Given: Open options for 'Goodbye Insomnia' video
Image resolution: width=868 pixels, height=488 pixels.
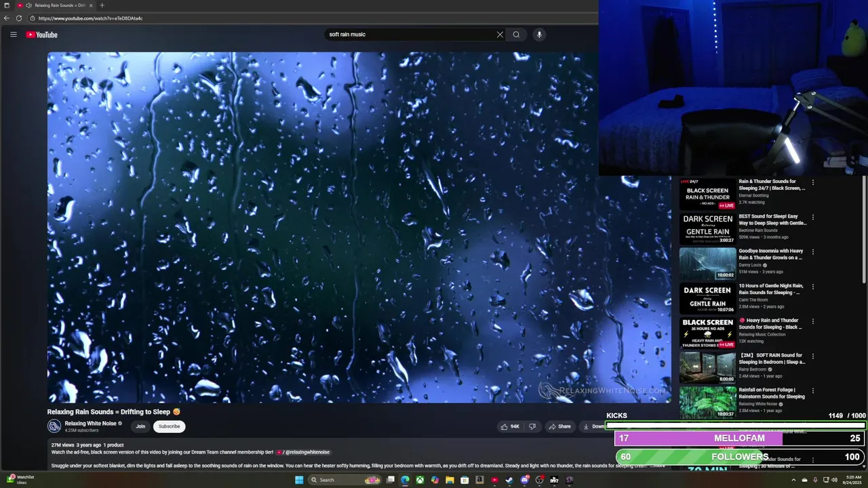Looking at the screenshot, I should click(813, 252).
